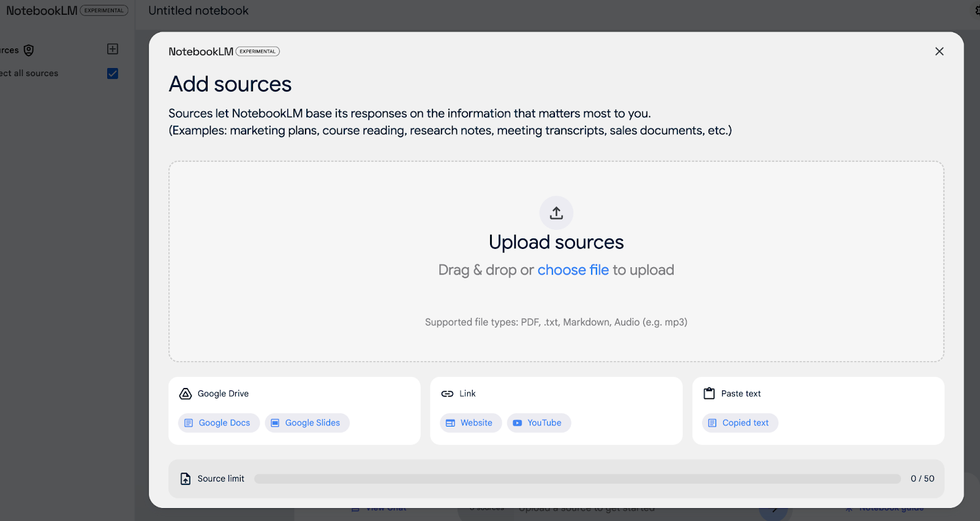Click the upload arrow icon
The image size is (980, 521).
[556, 213]
